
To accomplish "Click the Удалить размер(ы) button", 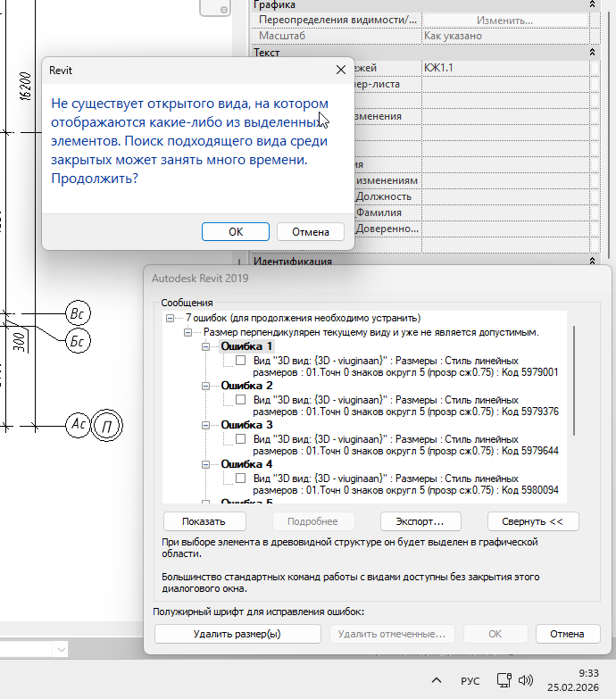I will pos(237,634).
